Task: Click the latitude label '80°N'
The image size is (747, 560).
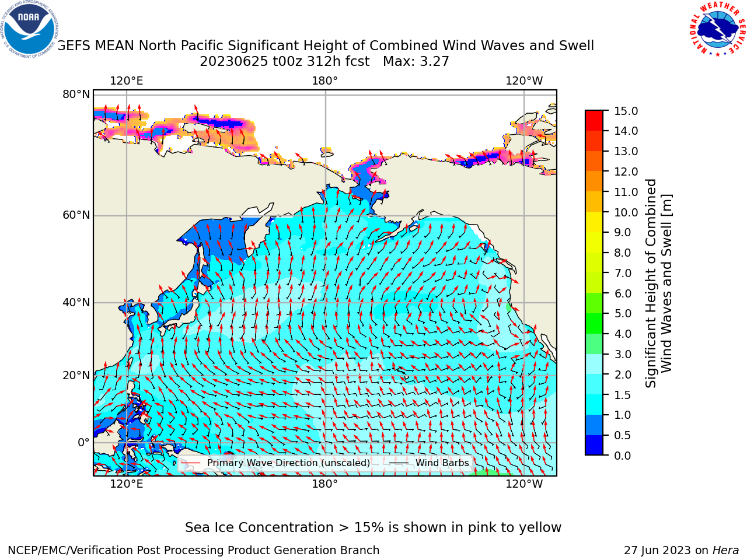Action: (76, 94)
